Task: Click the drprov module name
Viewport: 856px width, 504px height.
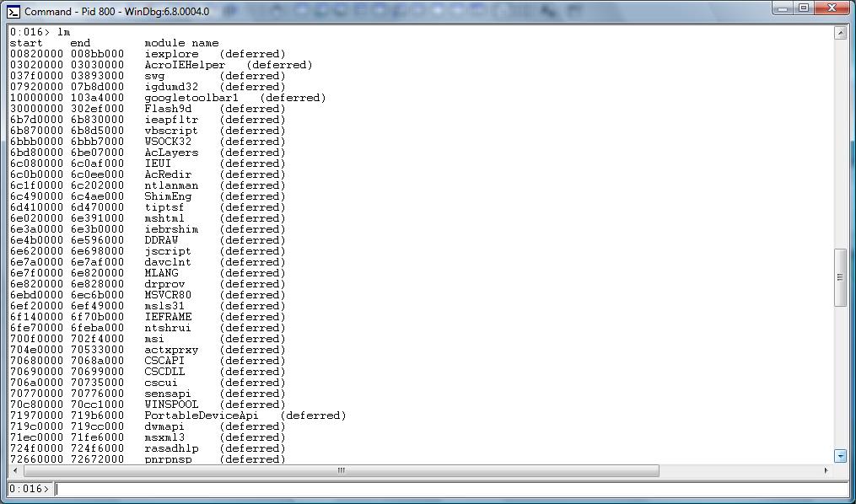Action: tap(164, 284)
